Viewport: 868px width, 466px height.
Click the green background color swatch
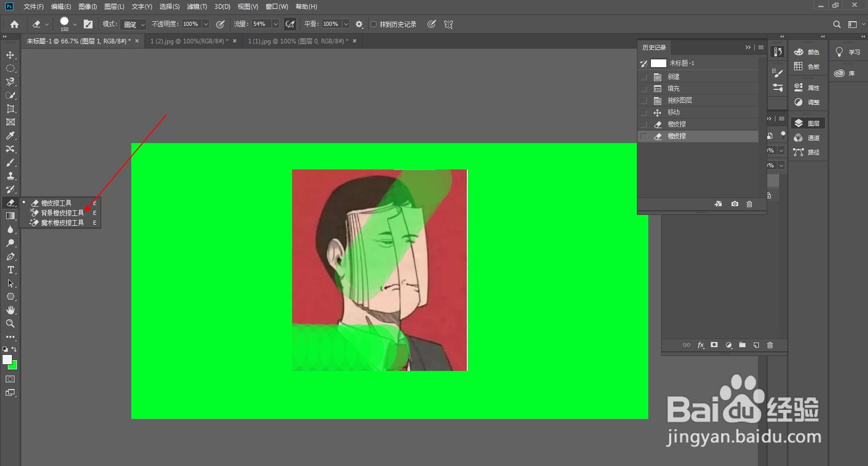tap(14, 366)
